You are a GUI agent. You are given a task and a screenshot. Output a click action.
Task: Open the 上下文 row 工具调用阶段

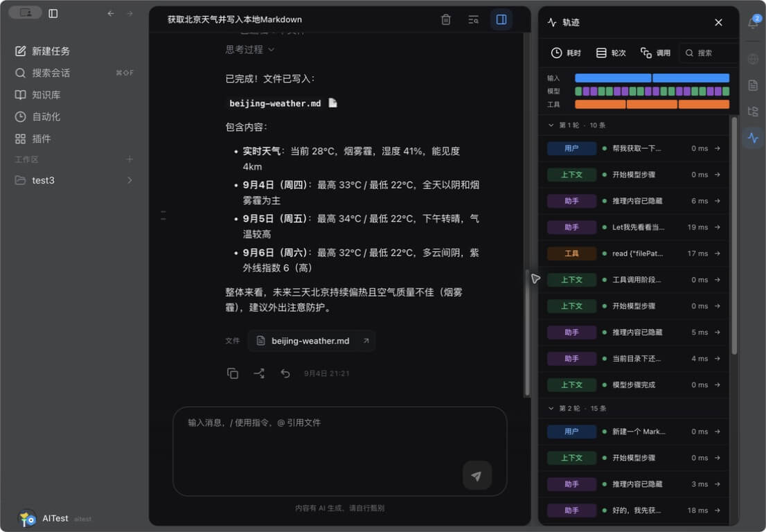[x=634, y=280]
